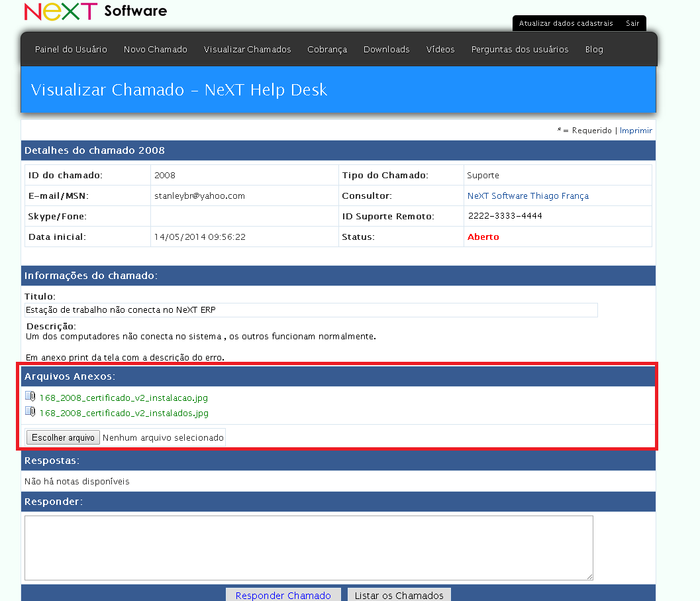The image size is (700, 601).
Task: Open the Imprimir link
Action: [636, 131]
